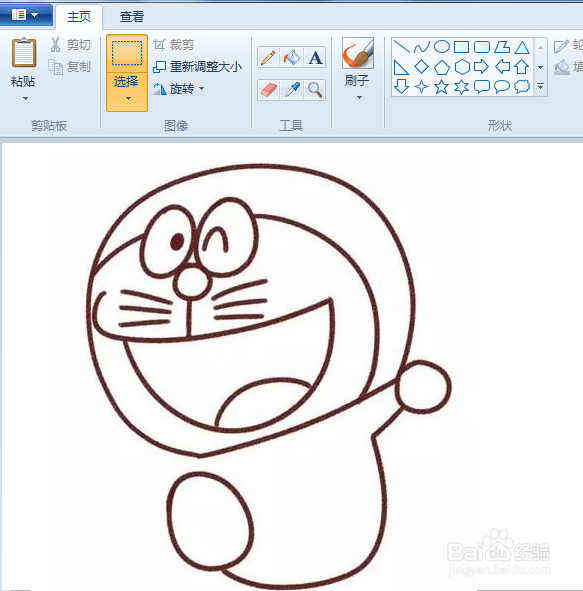Expand the 粘贴 dropdown arrow

point(25,98)
